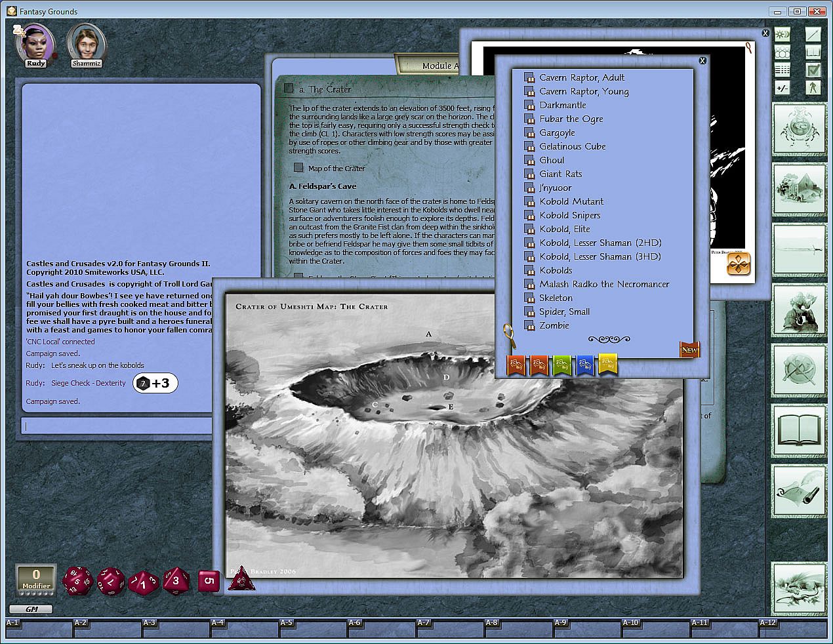Viewport: 833px width, 644px height.
Task: Click the orange token button on image
Action: pyautogui.click(x=739, y=264)
